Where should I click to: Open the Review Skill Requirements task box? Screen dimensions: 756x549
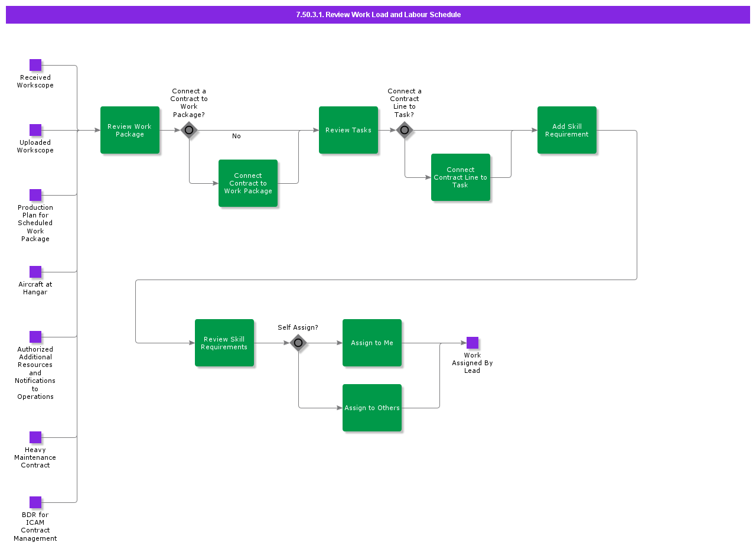point(224,343)
